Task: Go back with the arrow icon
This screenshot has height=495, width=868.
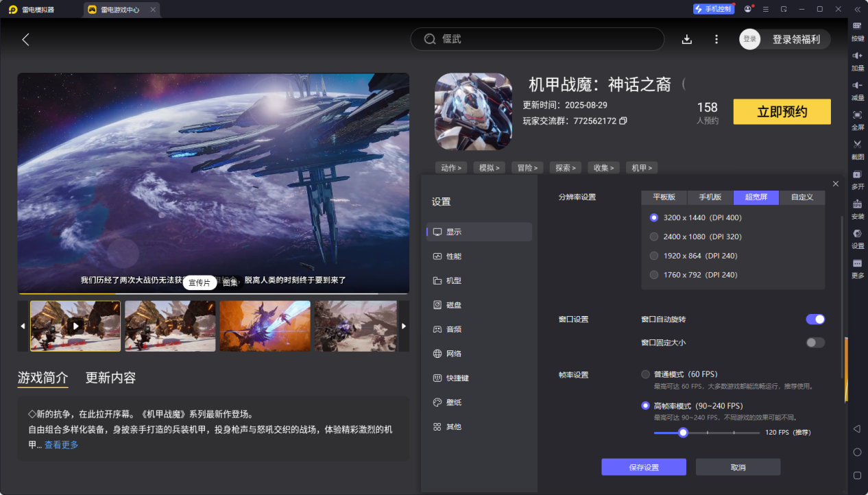Action: 25,40
